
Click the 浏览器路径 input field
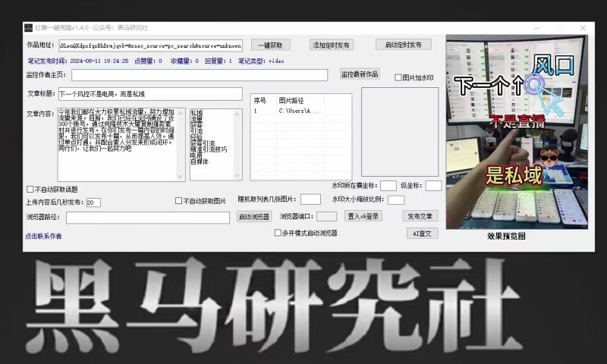click(147, 218)
